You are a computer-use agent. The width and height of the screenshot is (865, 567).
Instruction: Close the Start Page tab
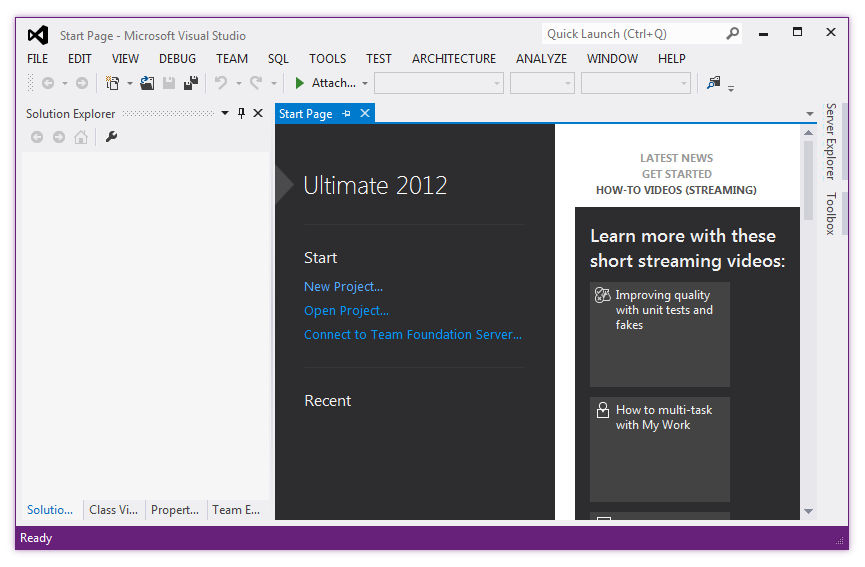point(365,113)
